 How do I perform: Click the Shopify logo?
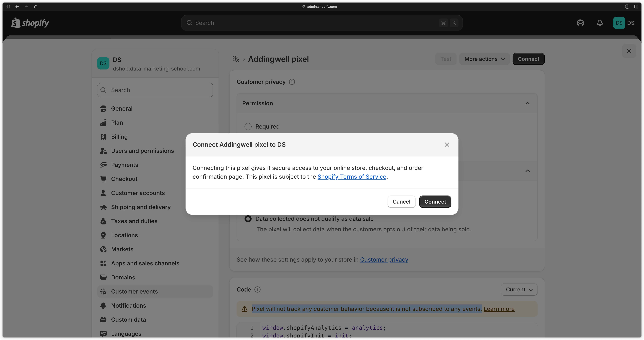(x=30, y=23)
